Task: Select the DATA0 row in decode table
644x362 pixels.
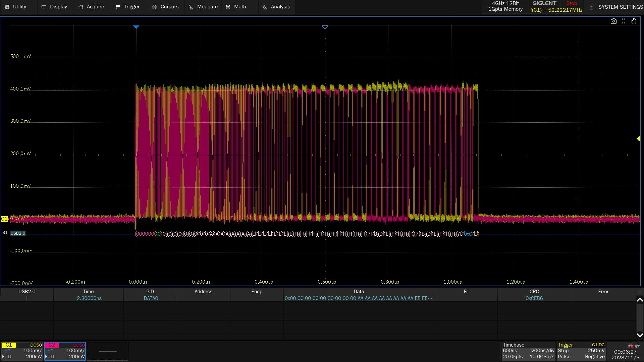Action: click(151, 298)
